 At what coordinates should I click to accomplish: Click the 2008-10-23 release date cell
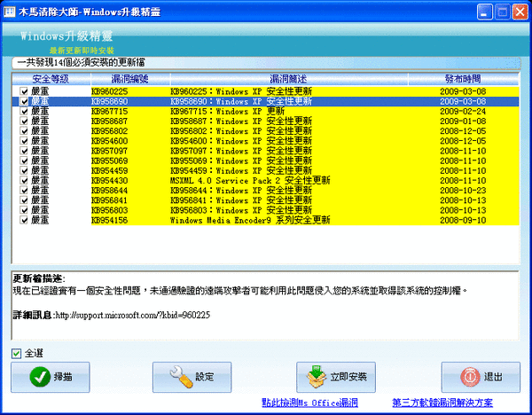(463, 191)
